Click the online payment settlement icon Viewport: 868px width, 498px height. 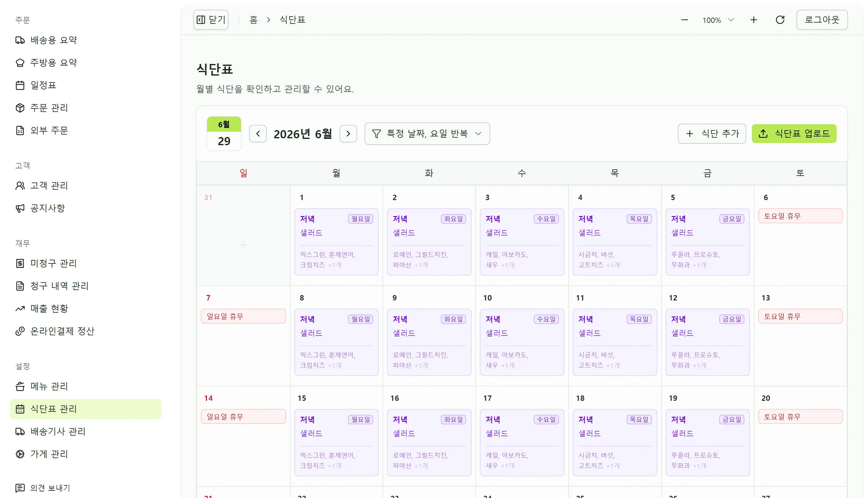pyautogui.click(x=20, y=331)
